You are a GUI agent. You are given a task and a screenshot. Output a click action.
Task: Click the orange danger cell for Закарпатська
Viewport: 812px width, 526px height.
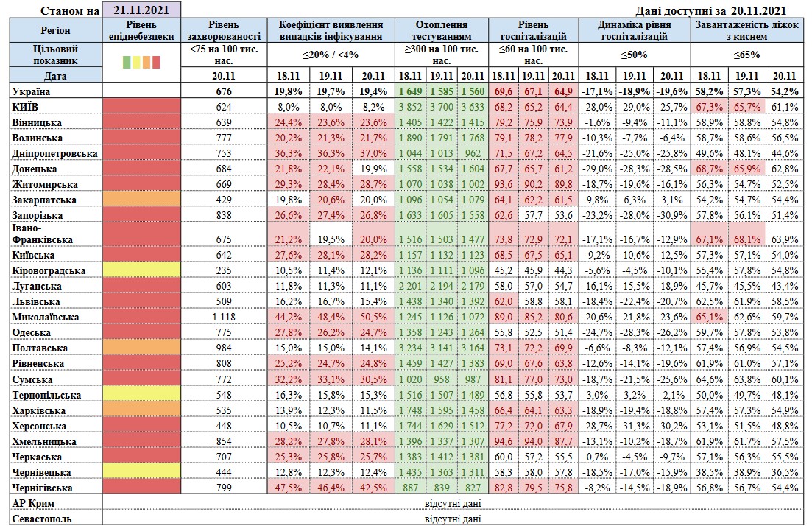141,200
